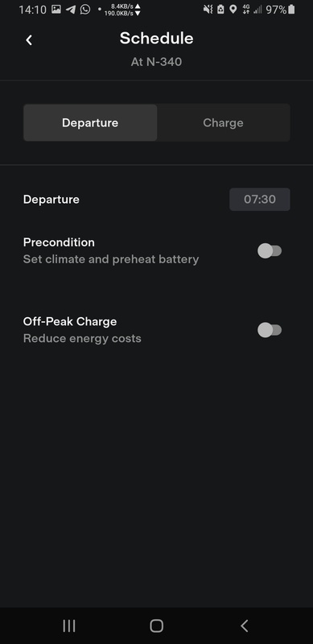This screenshot has height=644, width=313.
Task: Tap the WhatsApp status bar icon
Action: [x=85, y=10]
